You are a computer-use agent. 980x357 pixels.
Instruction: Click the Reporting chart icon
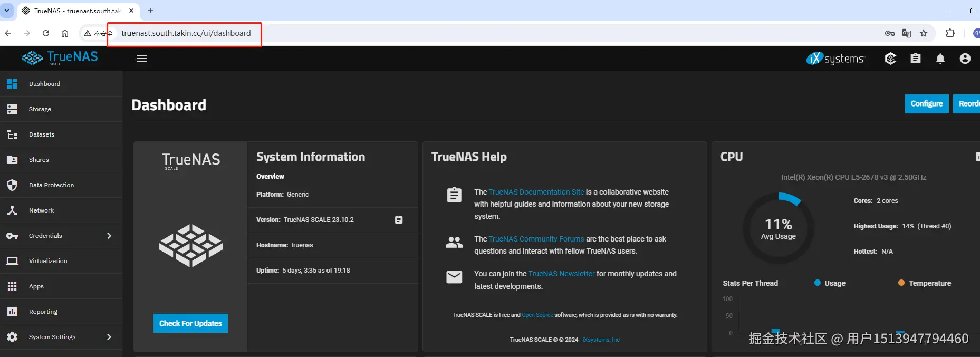pos(12,312)
